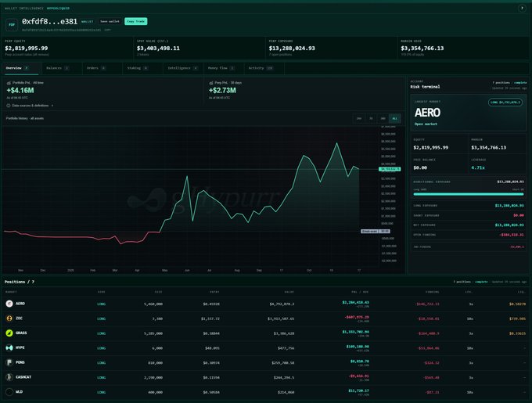Switch to the Overview tab
The height and width of the screenshot is (403, 532).
pyautogui.click(x=20, y=68)
